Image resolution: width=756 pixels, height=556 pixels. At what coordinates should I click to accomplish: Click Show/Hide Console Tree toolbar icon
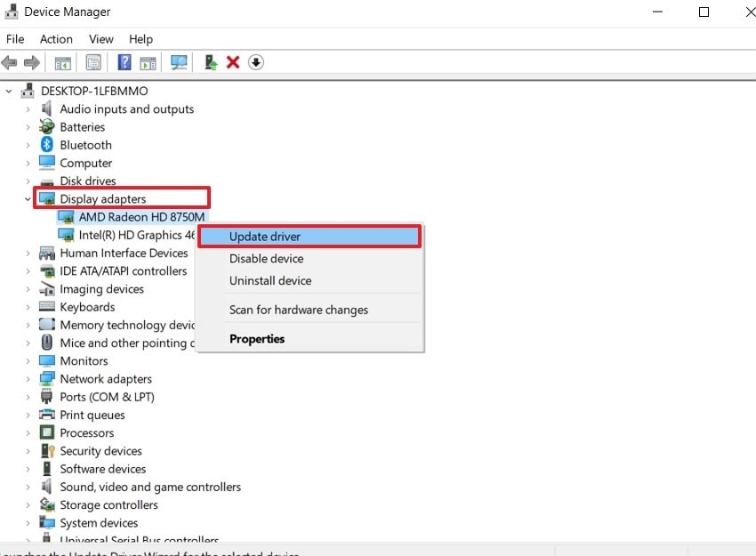tap(62, 62)
